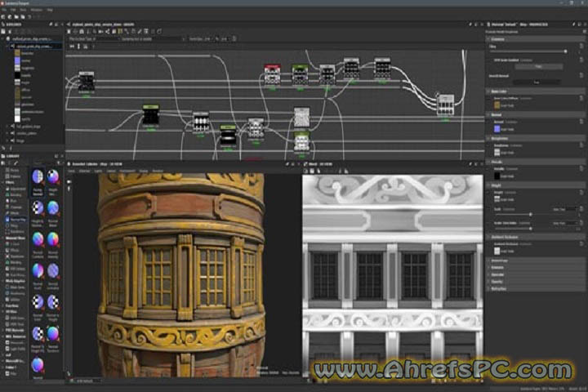The width and height of the screenshot is (588, 392).
Task: Toggle the UVW Scale Enabled button
Action: coord(538,66)
